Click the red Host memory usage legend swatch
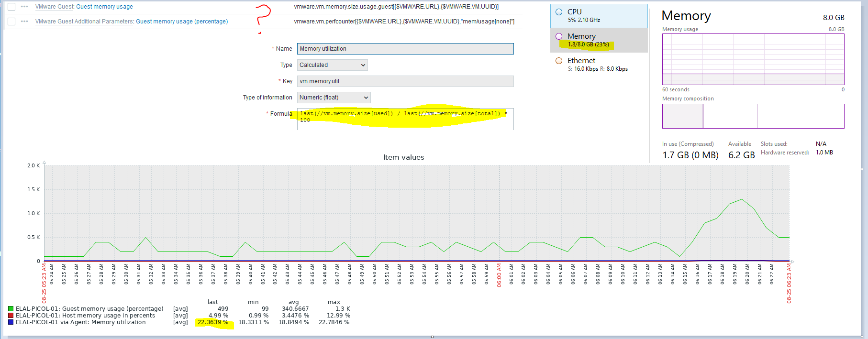868x339 pixels. tap(11, 316)
